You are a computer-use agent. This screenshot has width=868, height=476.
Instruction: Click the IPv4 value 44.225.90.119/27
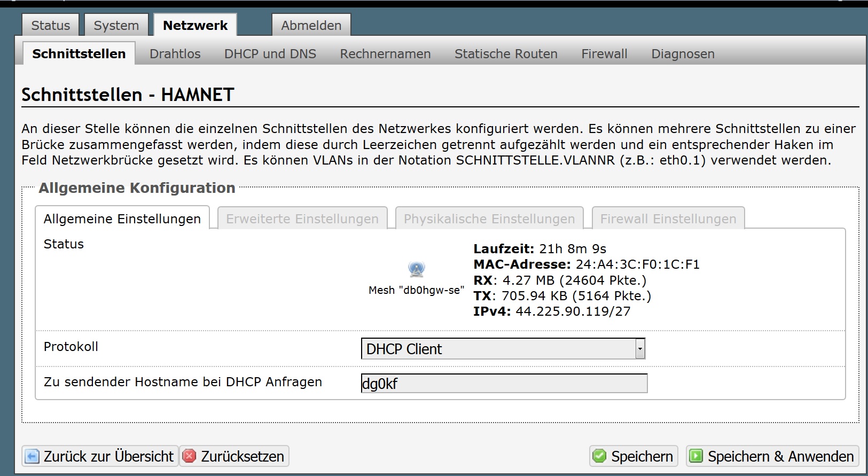tap(573, 311)
